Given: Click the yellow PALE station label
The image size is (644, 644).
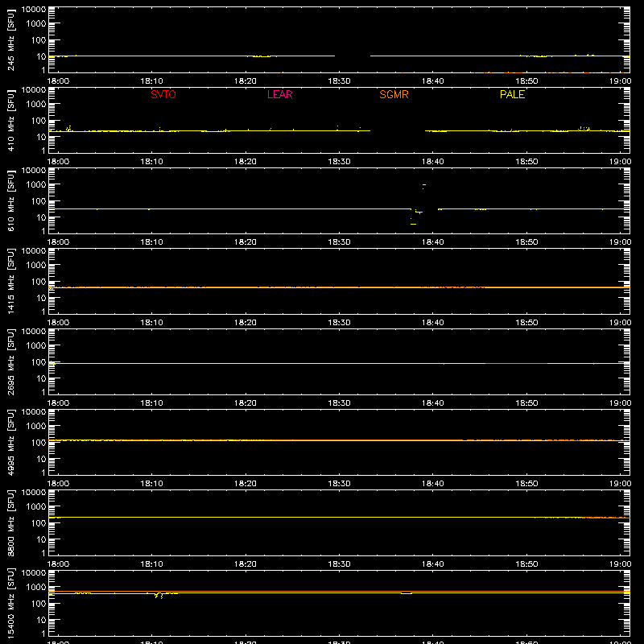Looking at the screenshot, I should click(x=512, y=94).
